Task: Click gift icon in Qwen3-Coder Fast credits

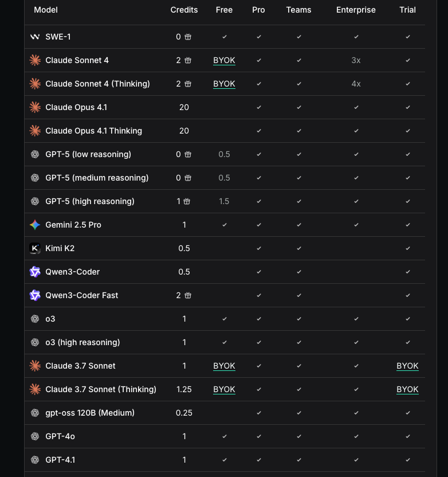Action: tap(188, 295)
